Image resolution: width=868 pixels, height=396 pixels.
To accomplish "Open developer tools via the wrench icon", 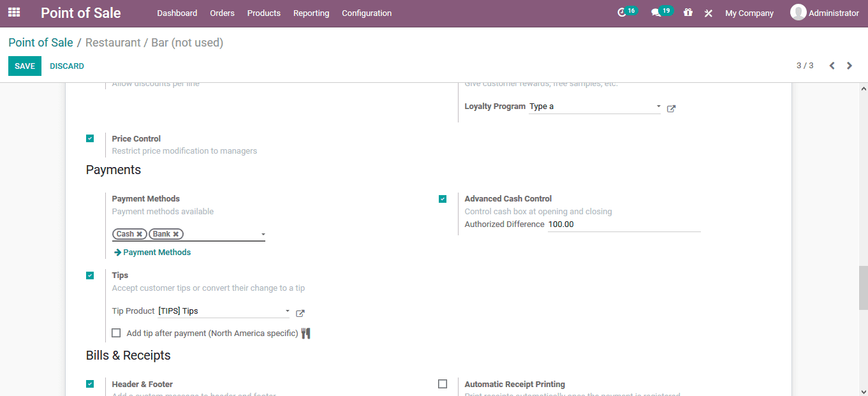I will coord(708,12).
